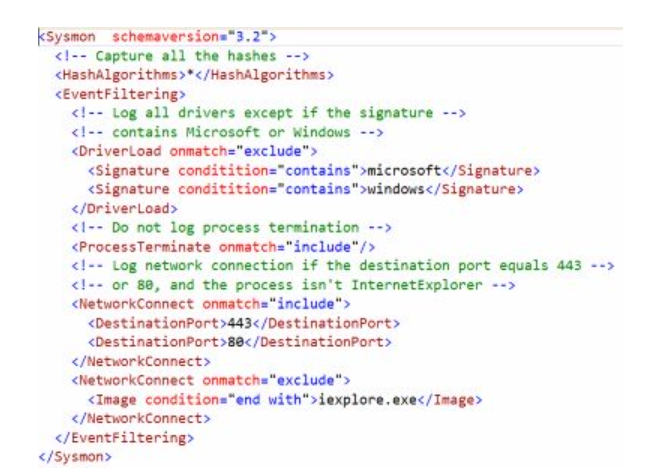Click the closing NetworkConnect tag after port 80
This screenshot has width=666, height=475.
tap(141, 362)
